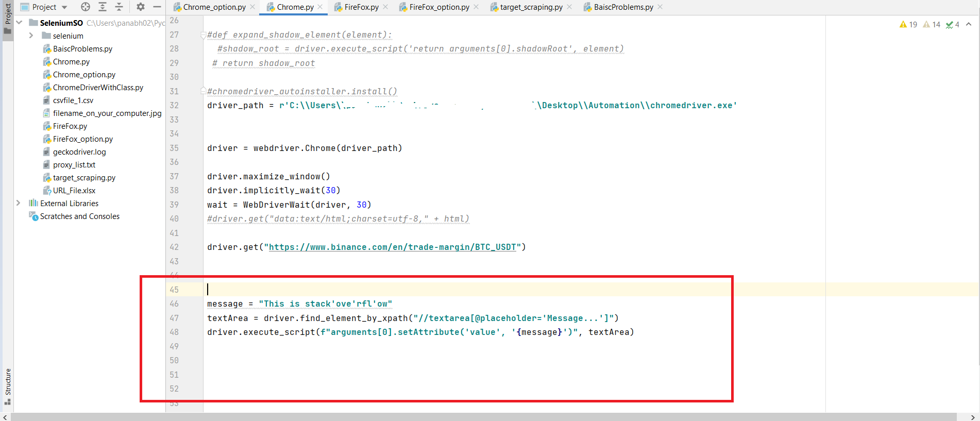Switch to the FireFox.py tab
Viewport: 980px width, 421px height.
click(361, 7)
